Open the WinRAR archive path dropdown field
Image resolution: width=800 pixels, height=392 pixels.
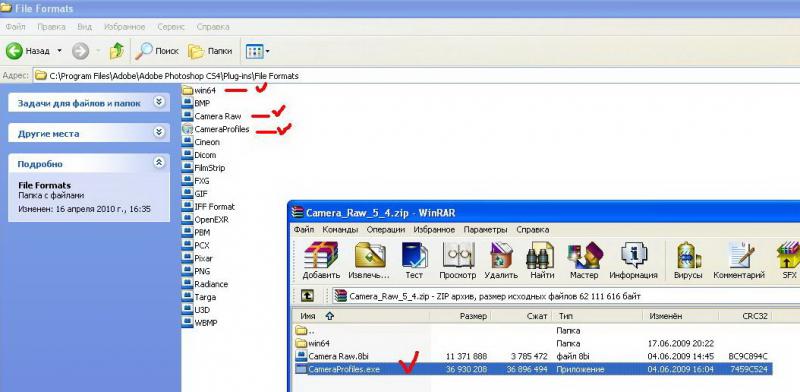click(x=566, y=296)
